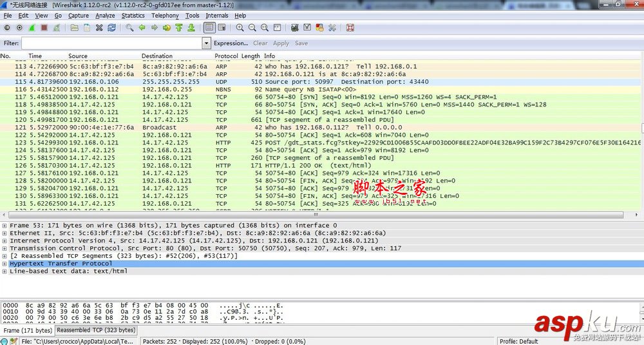Expand Transmission Control Protocol node
The height and width of the screenshot is (345, 644).
point(5,248)
